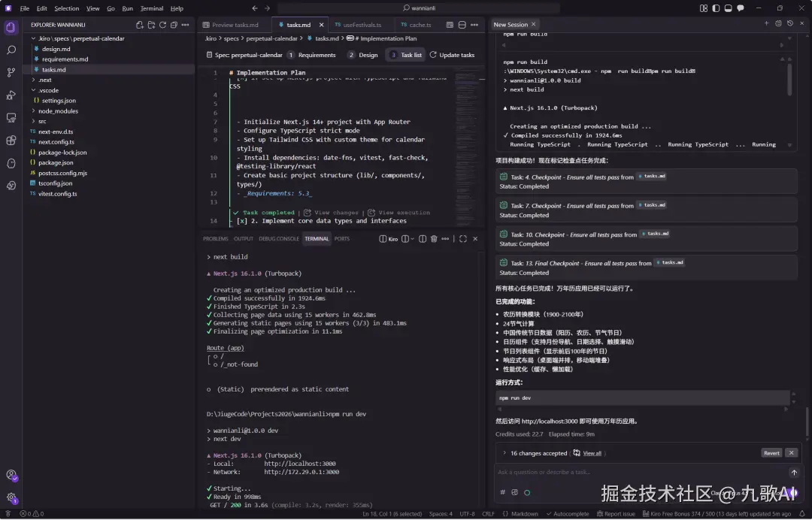Open Run and Debug view
The image size is (812, 520).
coord(11,95)
